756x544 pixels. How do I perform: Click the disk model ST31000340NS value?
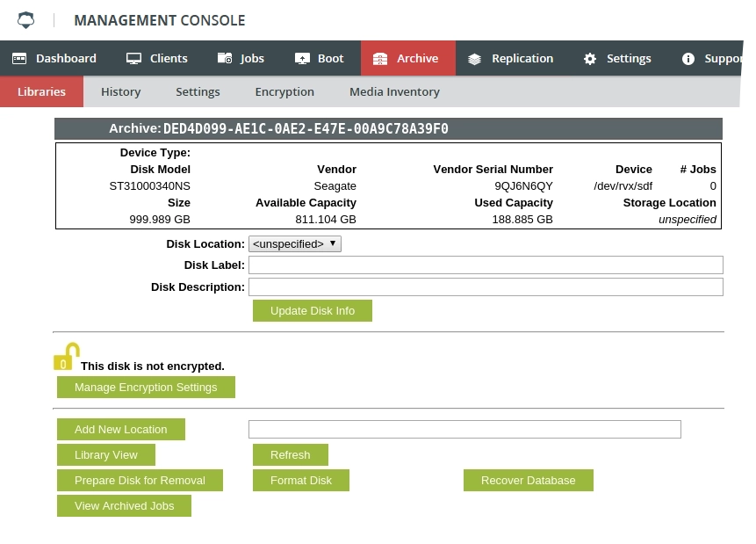[150, 185]
